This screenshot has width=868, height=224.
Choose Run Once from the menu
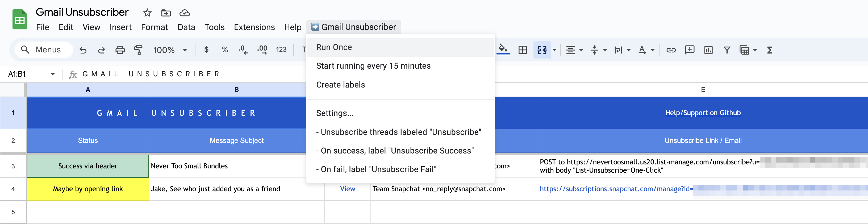point(400,47)
